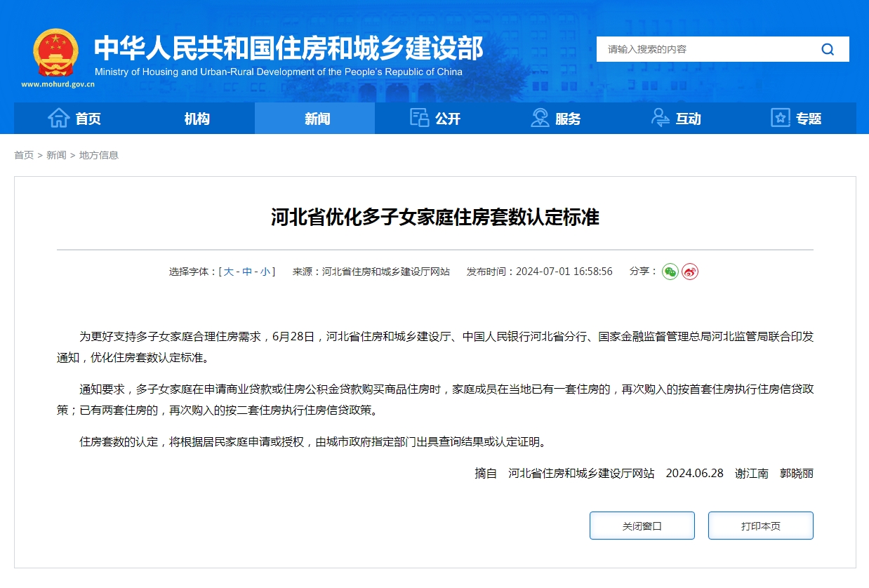Share the article via the Weibo icon
Image resolution: width=869 pixels, height=588 pixels.
[690, 271]
